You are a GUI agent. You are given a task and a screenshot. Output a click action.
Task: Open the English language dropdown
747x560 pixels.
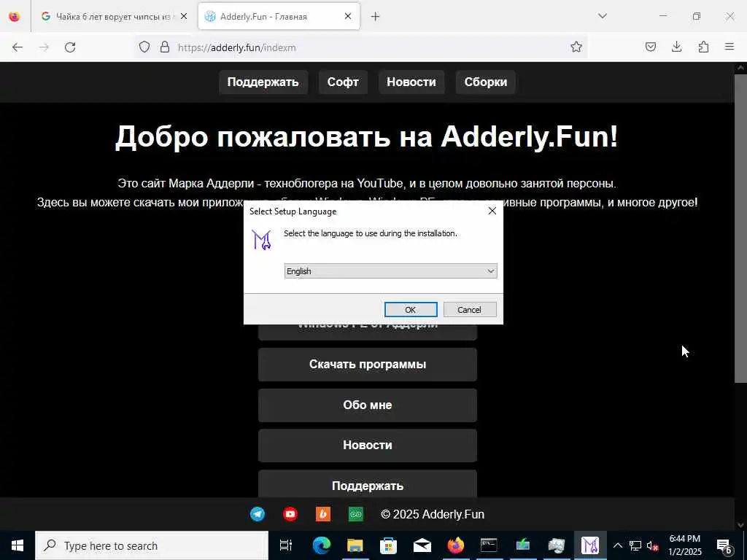click(x=391, y=271)
